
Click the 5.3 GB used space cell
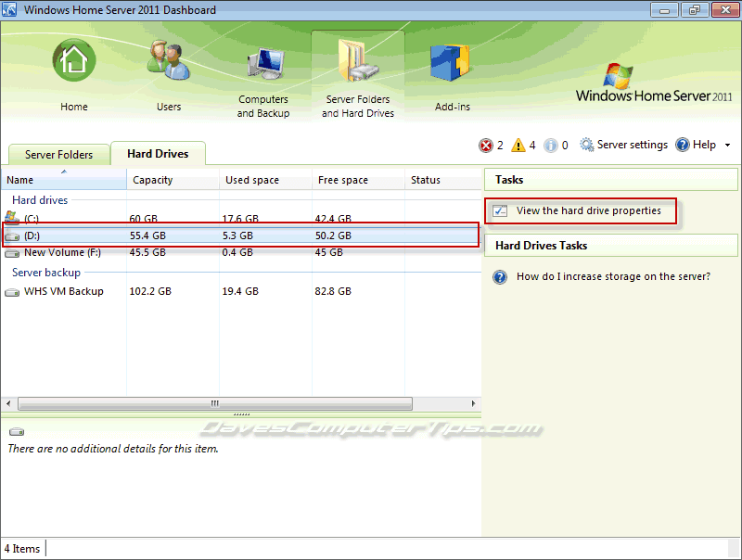[x=237, y=235]
